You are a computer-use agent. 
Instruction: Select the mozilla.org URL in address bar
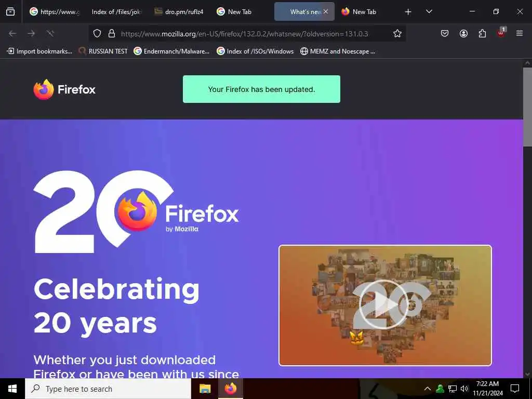click(245, 34)
